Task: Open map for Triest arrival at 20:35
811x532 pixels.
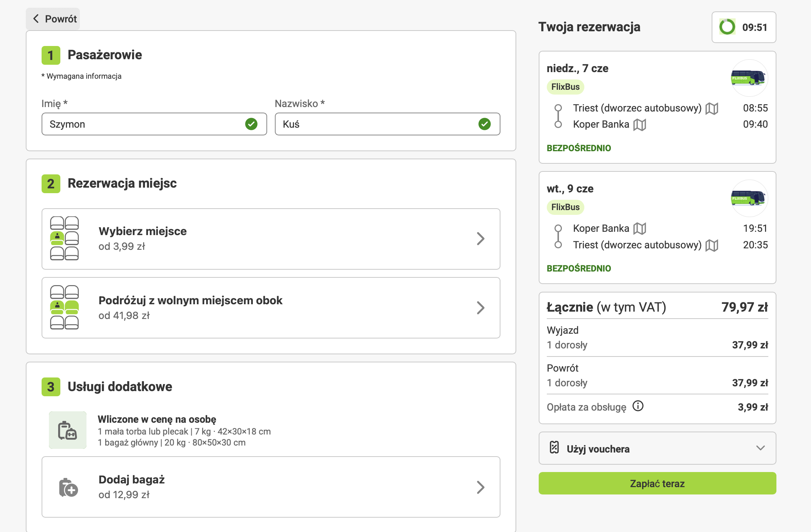Action: (x=712, y=245)
